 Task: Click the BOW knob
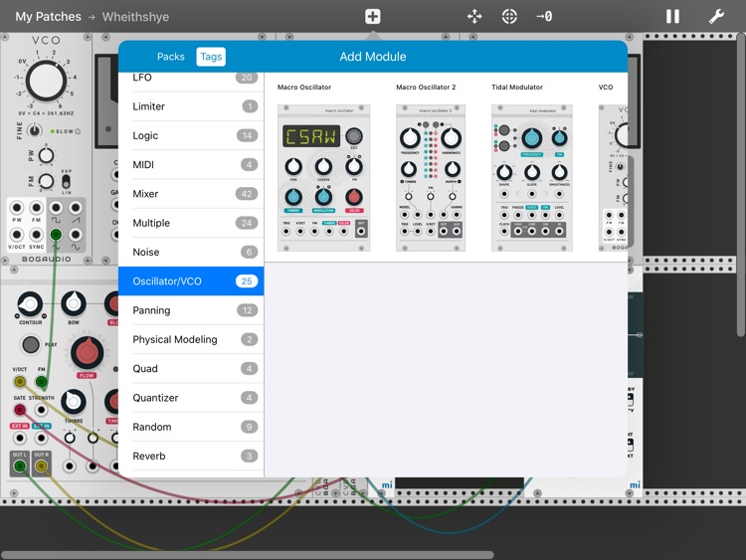click(74, 302)
